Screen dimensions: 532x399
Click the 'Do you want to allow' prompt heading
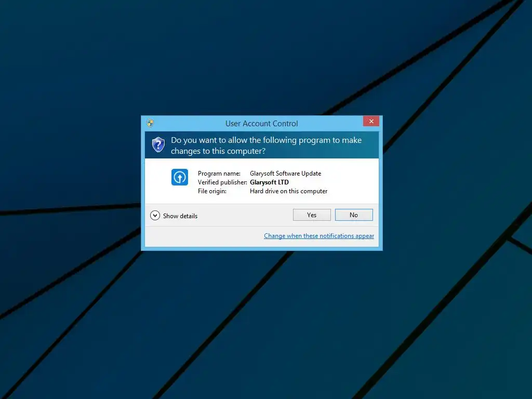(x=267, y=145)
